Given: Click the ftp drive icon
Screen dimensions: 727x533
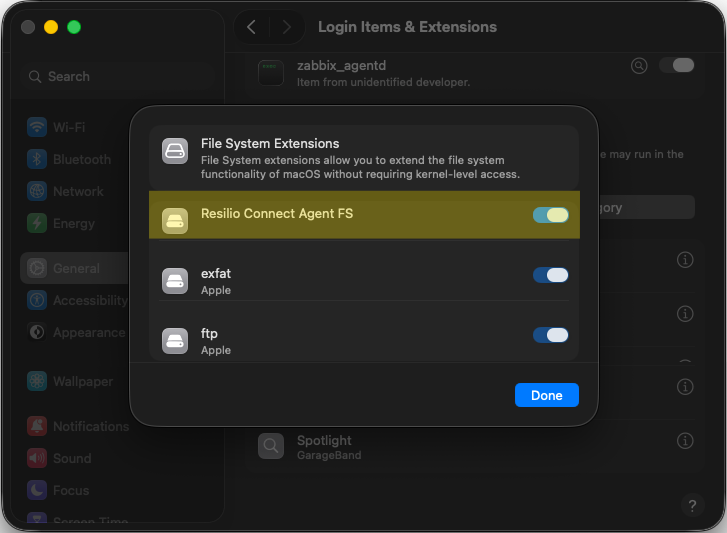Looking at the screenshot, I should (x=175, y=341).
